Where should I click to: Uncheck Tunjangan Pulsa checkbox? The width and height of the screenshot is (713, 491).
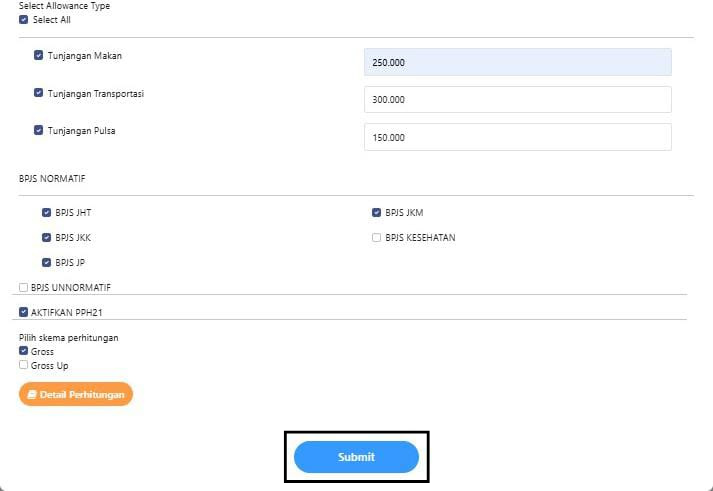38,130
